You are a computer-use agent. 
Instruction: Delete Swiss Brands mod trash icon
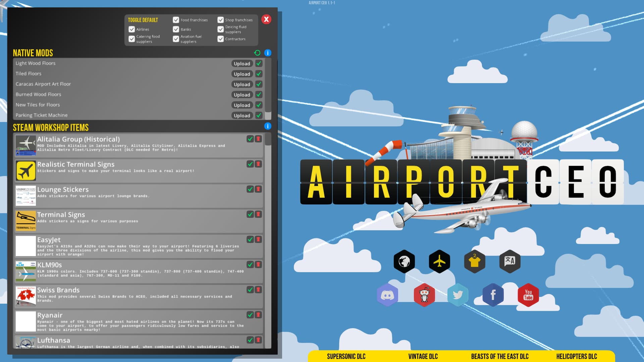(x=258, y=290)
